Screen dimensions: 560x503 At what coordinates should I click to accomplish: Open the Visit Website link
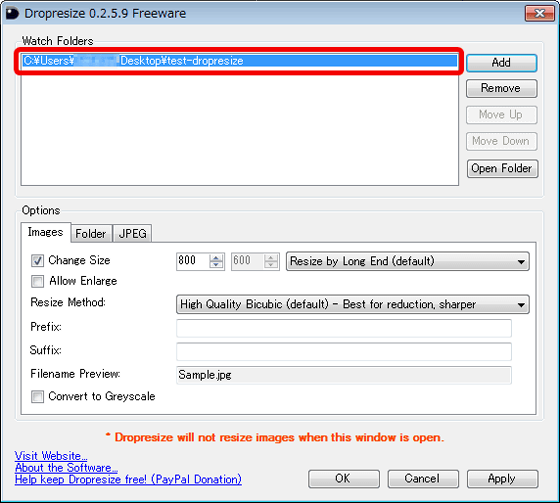(x=51, y=456)
